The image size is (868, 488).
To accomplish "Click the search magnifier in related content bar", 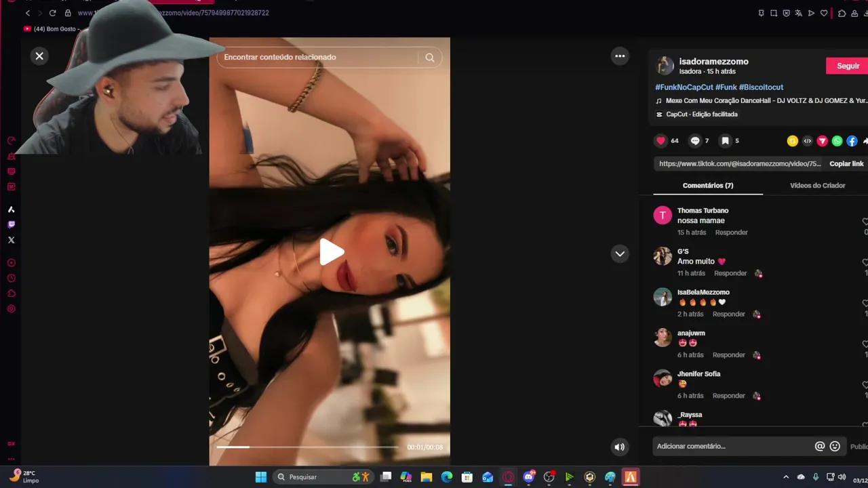I will (x=430, y=58).
